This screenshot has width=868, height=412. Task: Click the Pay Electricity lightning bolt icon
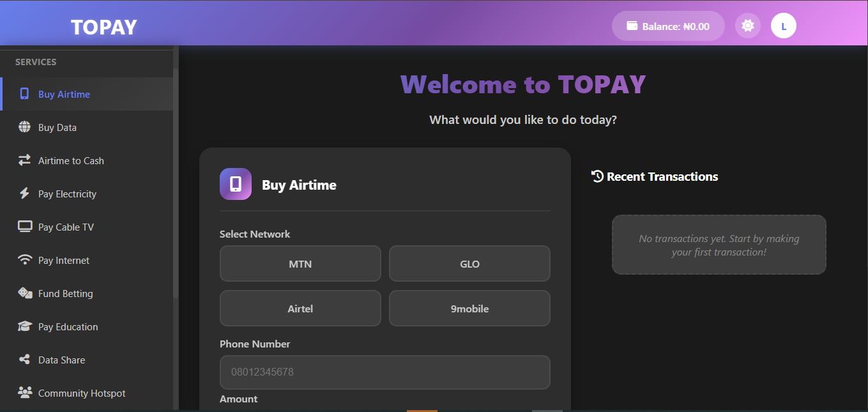(24, 194)
